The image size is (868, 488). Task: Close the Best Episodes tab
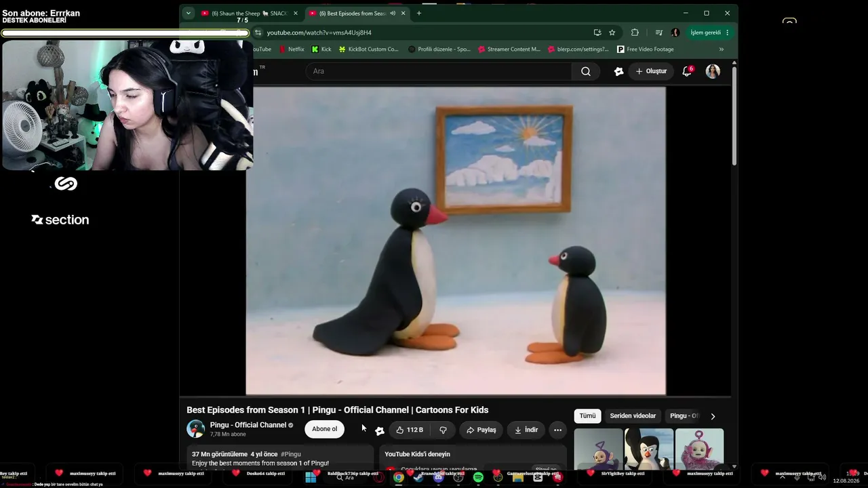(x=403, y=13)
